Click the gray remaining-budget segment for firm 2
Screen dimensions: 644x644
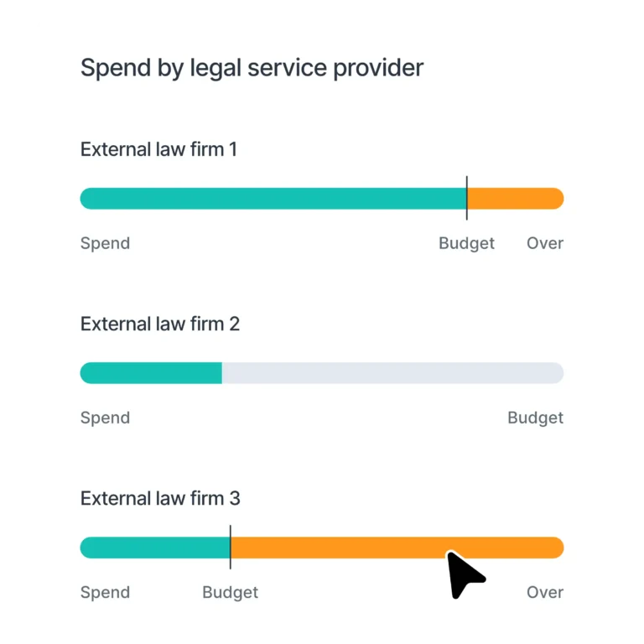point(392,373)
